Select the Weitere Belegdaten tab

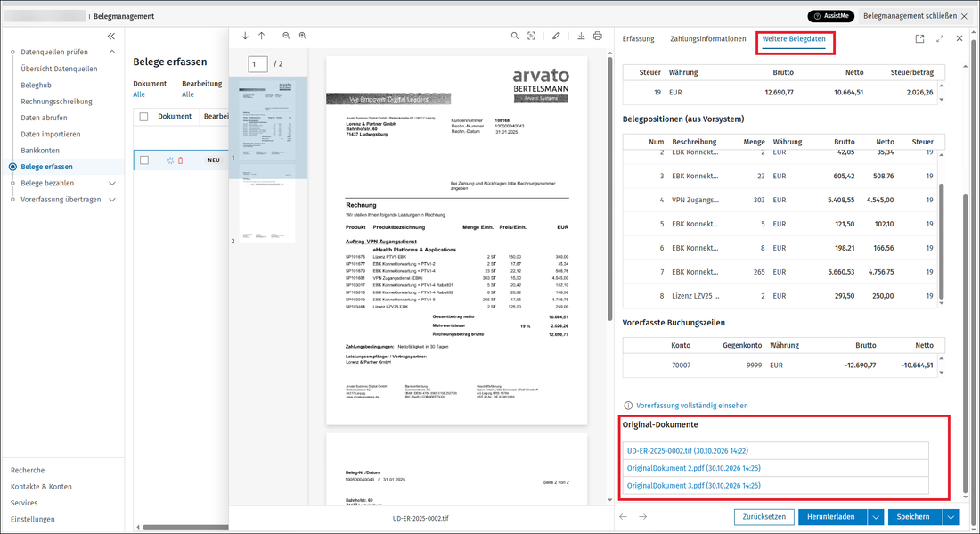(x=794, y=38)
